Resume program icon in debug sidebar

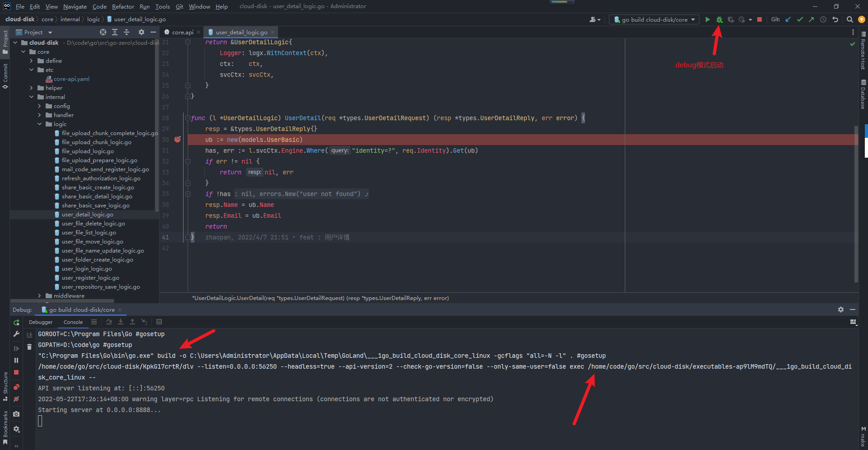(x=16, y=348)
